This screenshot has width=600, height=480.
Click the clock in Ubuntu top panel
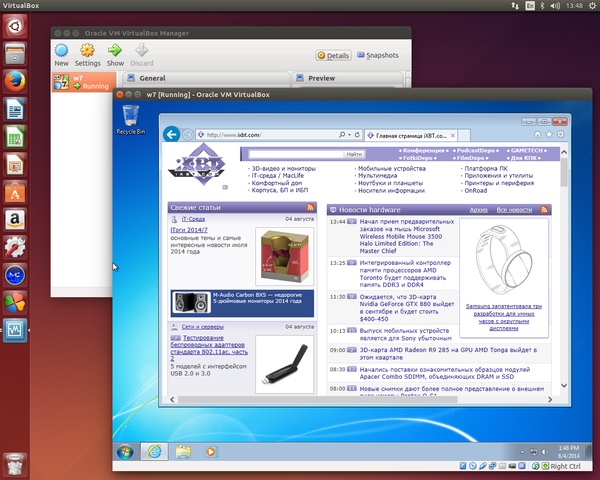click(574, 8)
